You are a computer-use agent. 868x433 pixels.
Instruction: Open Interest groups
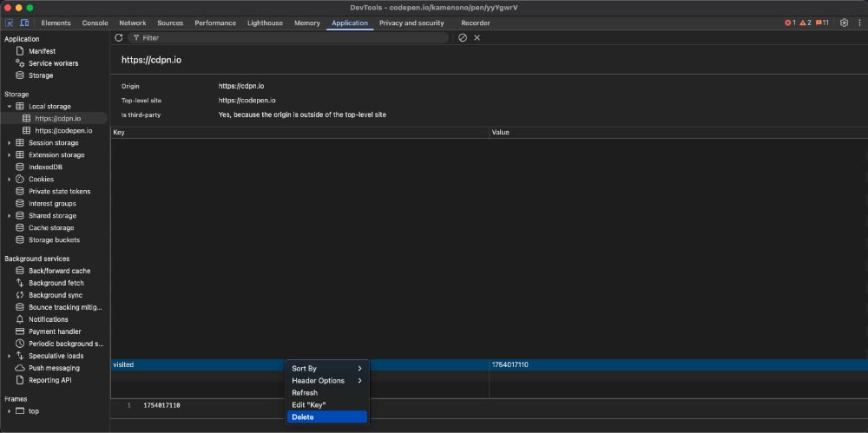tap(52, 204)
